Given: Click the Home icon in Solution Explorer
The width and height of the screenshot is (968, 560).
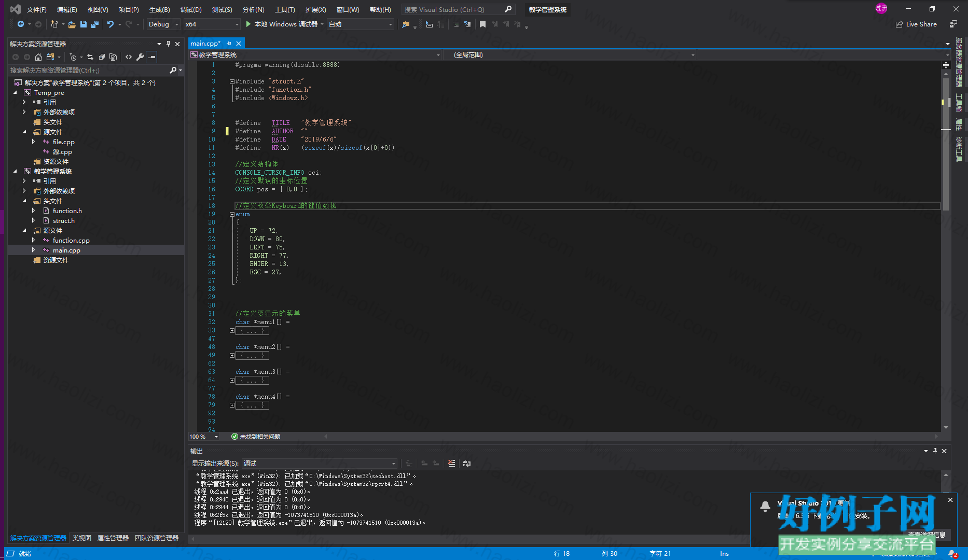Looking at the screenshot, I should [38, 57].
